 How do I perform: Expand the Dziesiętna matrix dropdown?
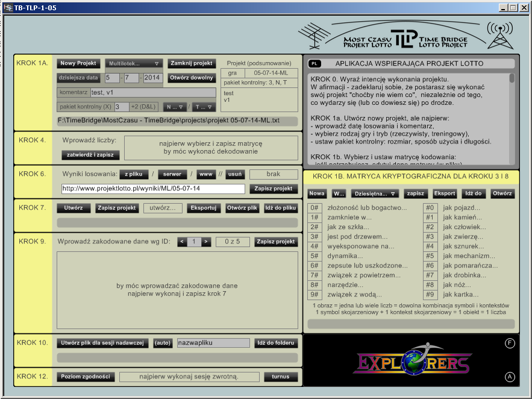click(376, 193)
